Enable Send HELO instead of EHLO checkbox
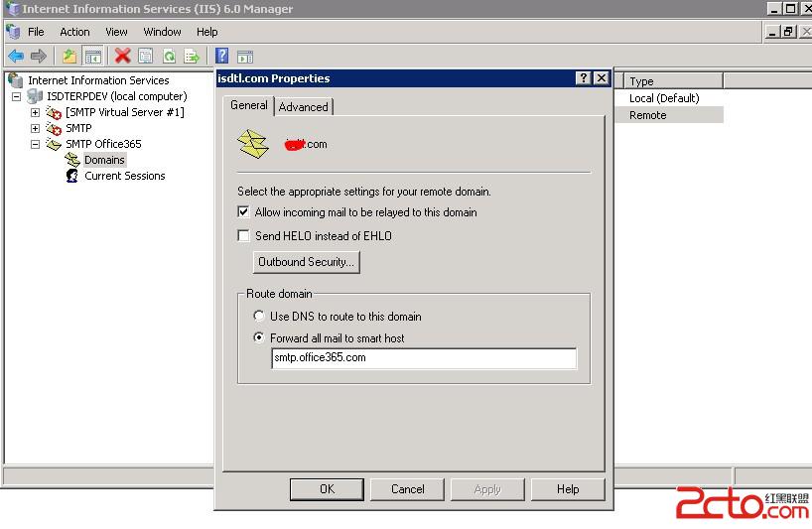 coord(243,235)
